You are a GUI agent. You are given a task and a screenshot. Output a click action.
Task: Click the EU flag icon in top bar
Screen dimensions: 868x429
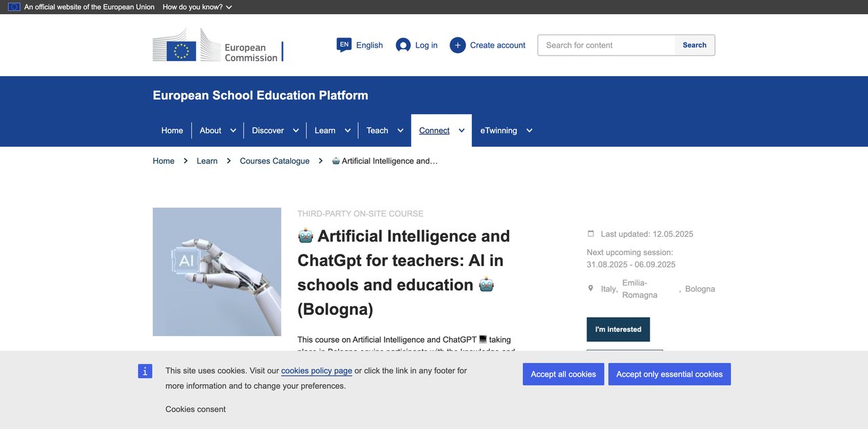click(x=14, y=7)
